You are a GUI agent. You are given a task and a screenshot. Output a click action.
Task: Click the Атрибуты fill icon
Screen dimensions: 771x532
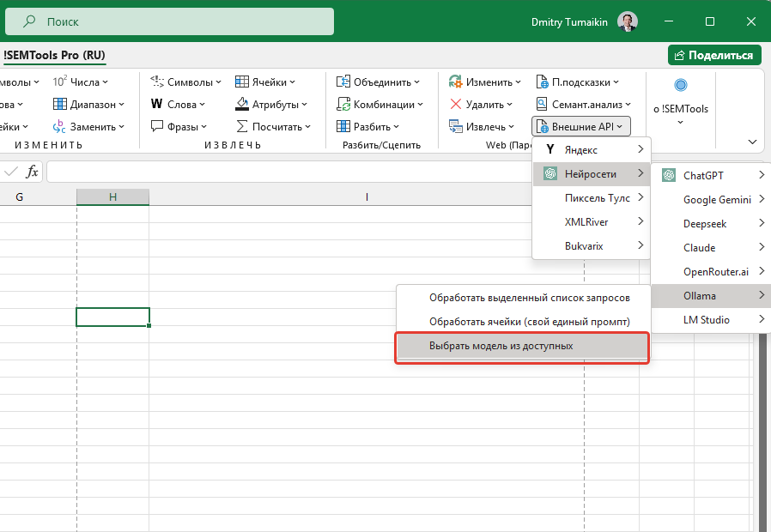point(242,104)
